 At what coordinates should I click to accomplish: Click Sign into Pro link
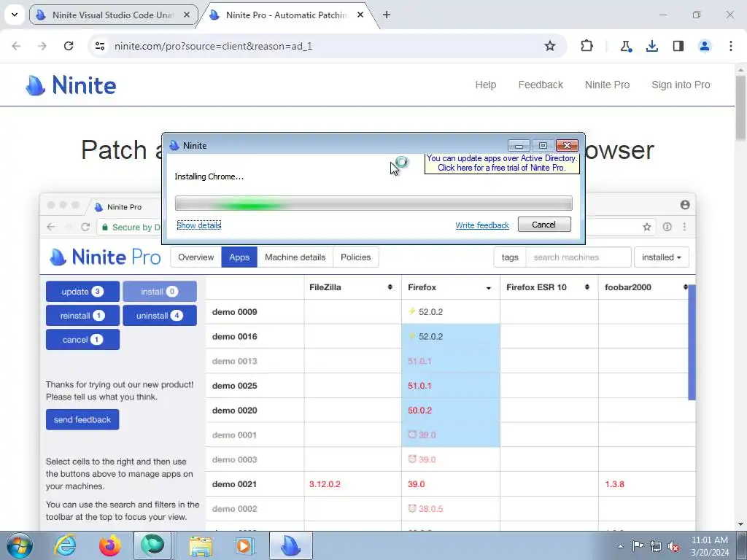681,85
